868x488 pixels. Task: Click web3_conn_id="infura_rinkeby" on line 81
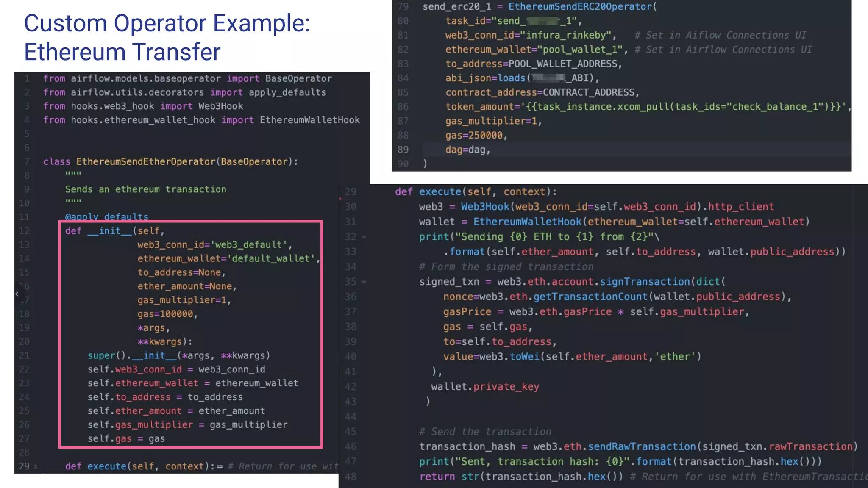point(531,35)
